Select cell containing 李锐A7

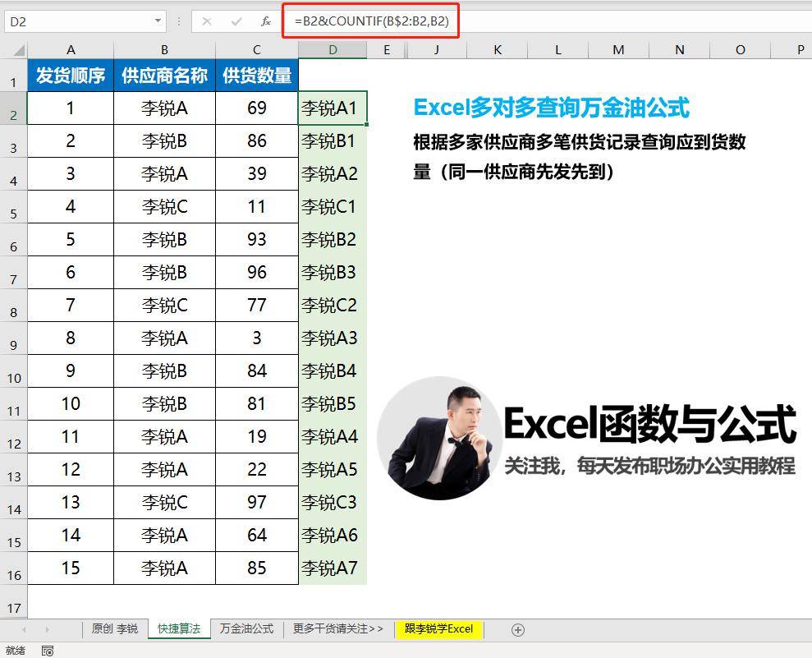click(x=333, y=568)
